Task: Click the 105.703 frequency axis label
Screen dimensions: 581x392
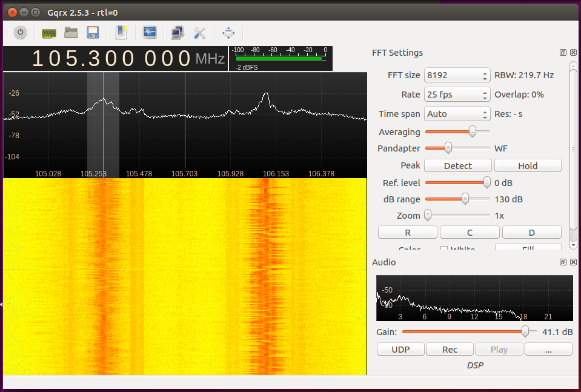Action: tap(185, 173)
